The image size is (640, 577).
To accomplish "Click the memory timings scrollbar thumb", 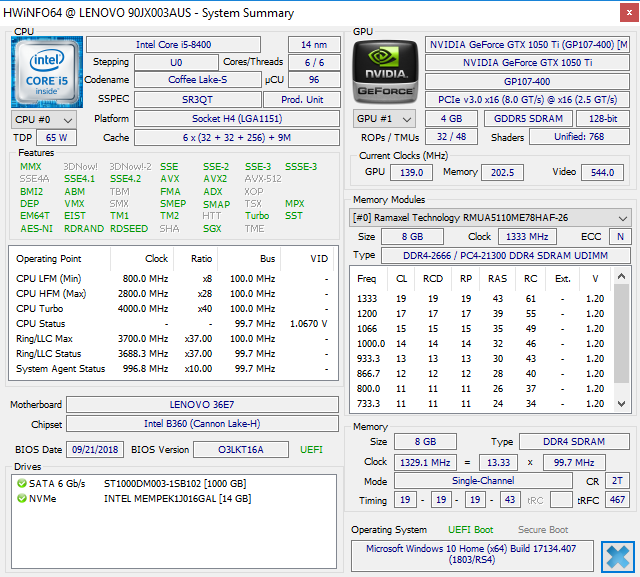I will tap(621, 333).
